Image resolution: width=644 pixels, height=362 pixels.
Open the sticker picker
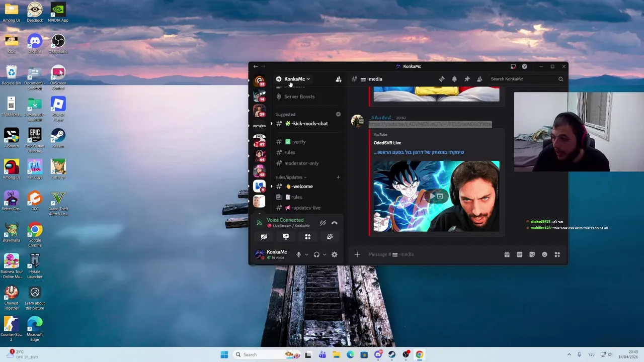coord(532,254)
